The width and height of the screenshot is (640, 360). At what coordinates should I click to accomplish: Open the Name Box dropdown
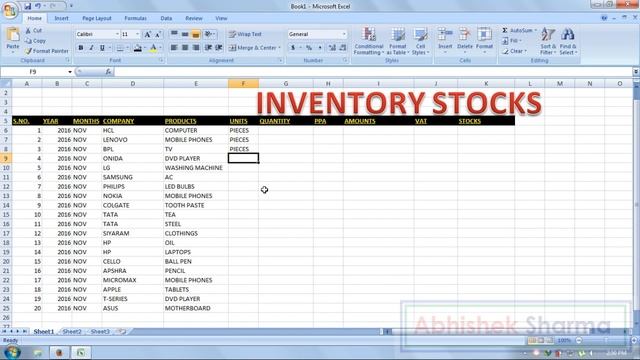click(x=70, y=72)
